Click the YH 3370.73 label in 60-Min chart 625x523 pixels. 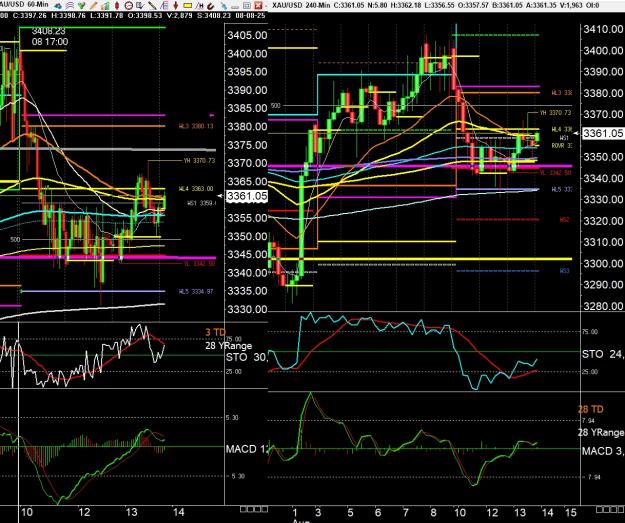click(199, 160)
